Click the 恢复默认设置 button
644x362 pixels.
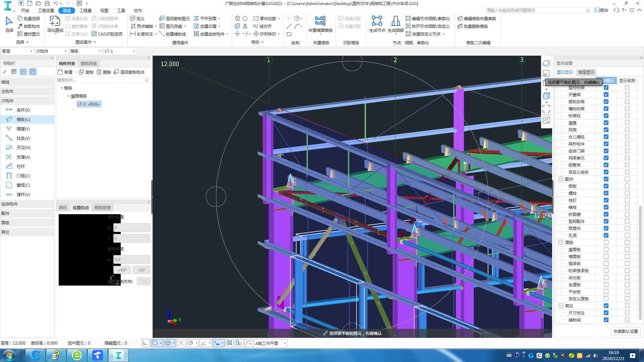click(626, 331)
